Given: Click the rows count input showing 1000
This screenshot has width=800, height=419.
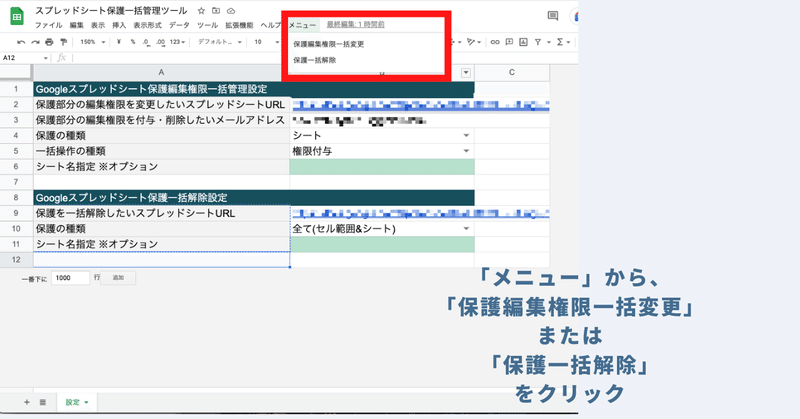Looking at the screenshot, I should 70,278.
